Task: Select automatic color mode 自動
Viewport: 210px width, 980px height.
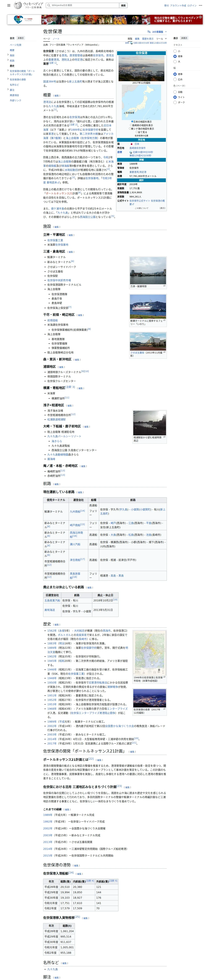Action: click(x=175, y=92)
